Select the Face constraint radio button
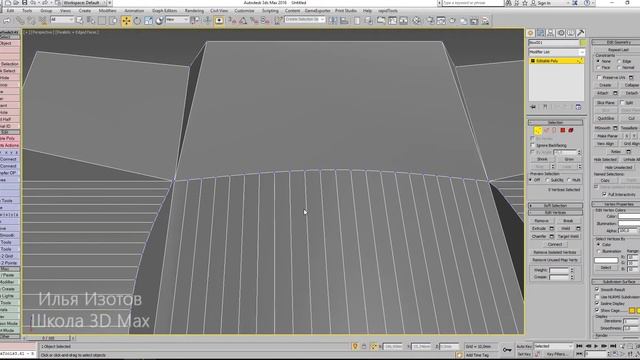 pos(598,67)
